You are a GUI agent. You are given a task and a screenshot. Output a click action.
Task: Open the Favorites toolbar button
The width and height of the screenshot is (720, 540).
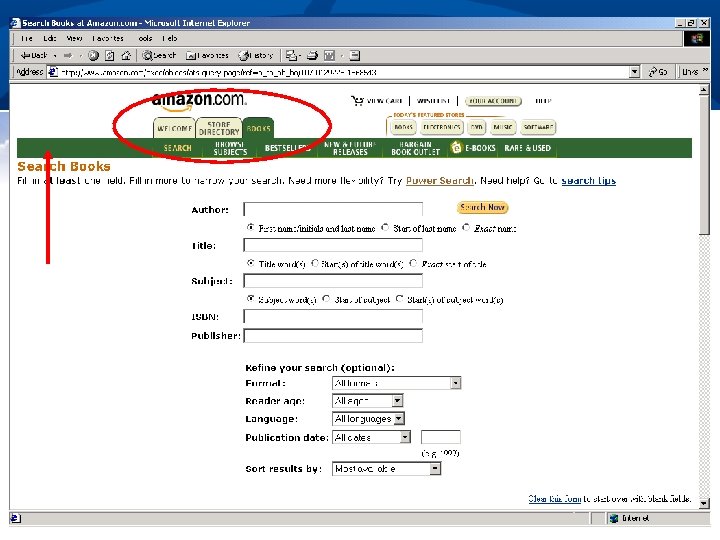[x=207, y=56]
